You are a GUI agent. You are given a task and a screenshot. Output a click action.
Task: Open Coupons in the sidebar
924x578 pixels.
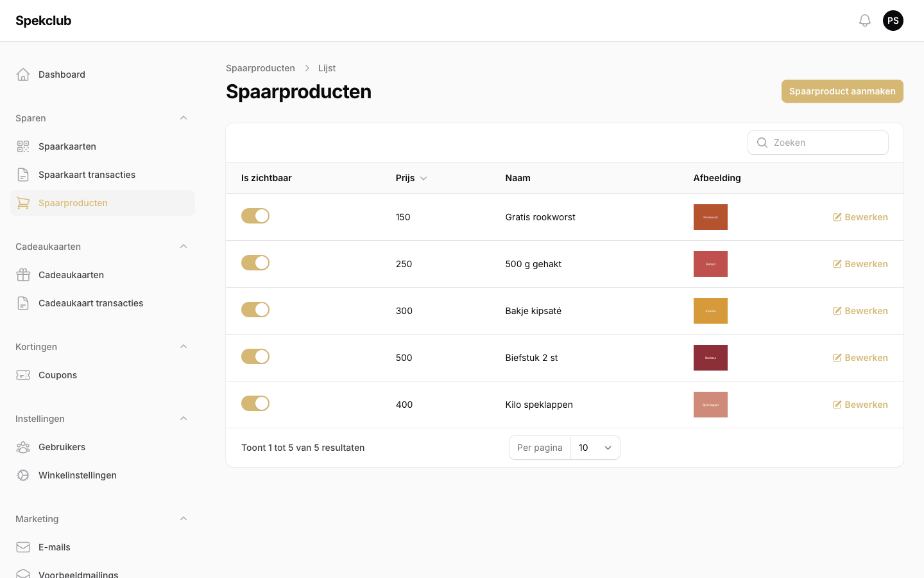pos(103,375)
